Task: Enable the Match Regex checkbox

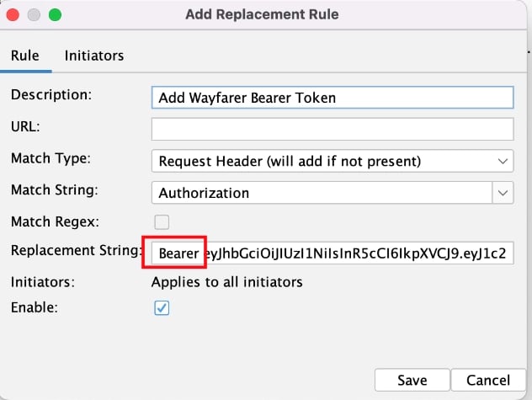Action: (162, 222)
